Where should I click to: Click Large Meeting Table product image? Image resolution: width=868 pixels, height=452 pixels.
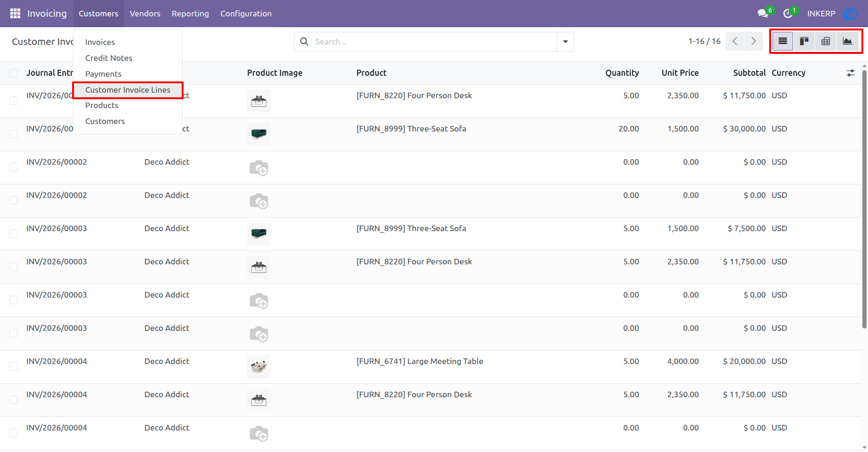tap(259, 367)
